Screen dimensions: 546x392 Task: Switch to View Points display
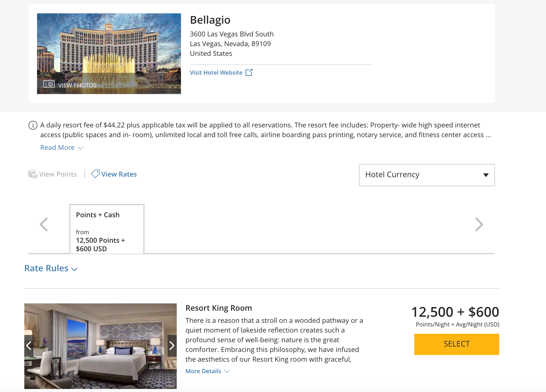tap(58, 174)
